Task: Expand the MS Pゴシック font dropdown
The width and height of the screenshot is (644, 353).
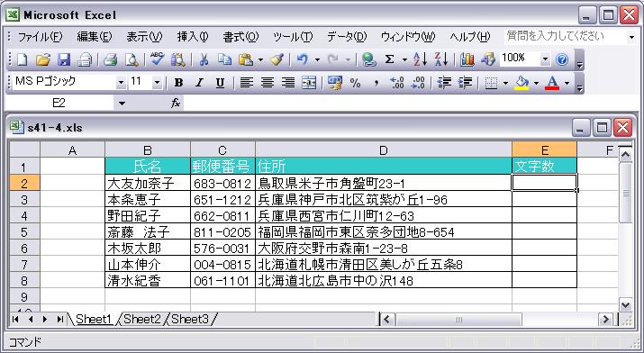Action: 121,83
